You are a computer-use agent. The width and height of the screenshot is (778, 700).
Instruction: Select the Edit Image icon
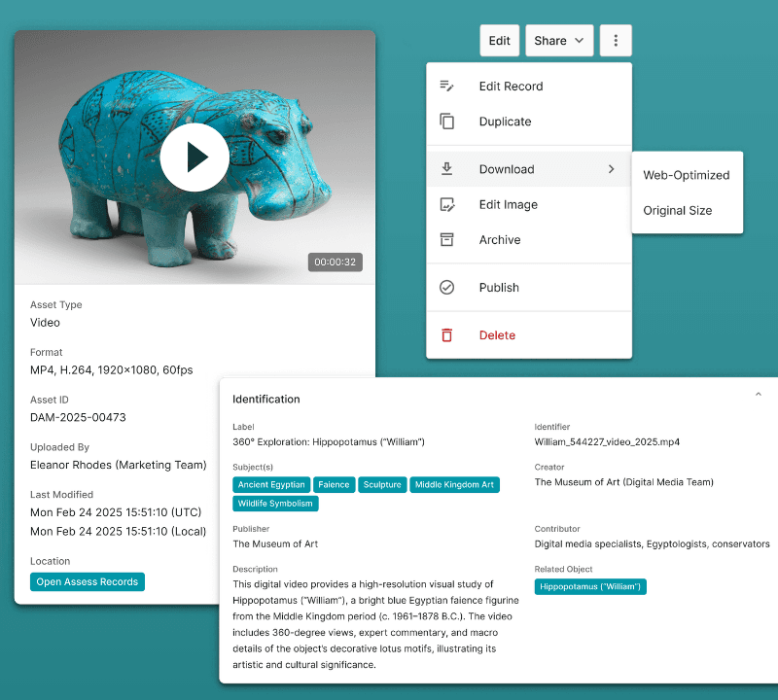coord(447,204)
